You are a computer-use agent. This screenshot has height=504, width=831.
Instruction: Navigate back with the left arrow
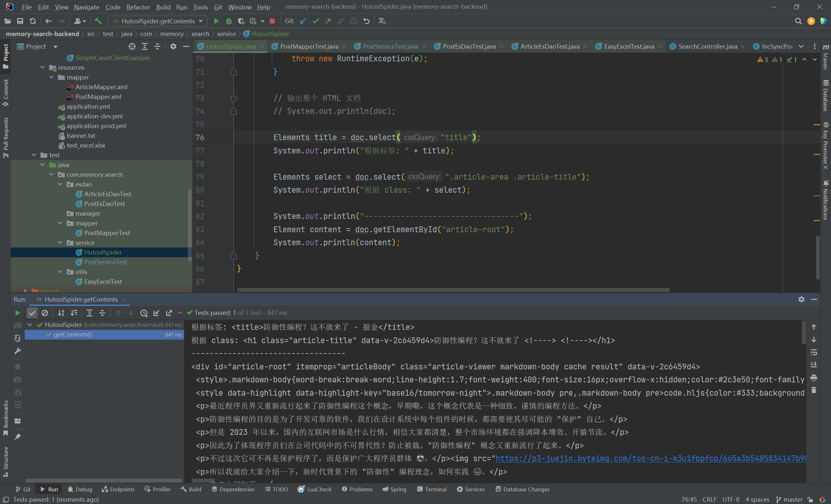pyautogui.click(x=48, y=21)
